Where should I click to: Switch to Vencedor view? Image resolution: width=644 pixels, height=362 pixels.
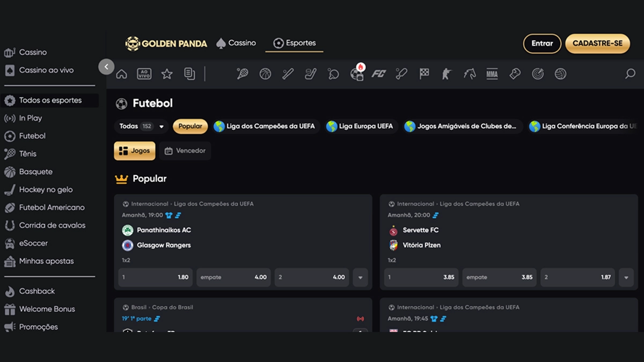(185, 151)
